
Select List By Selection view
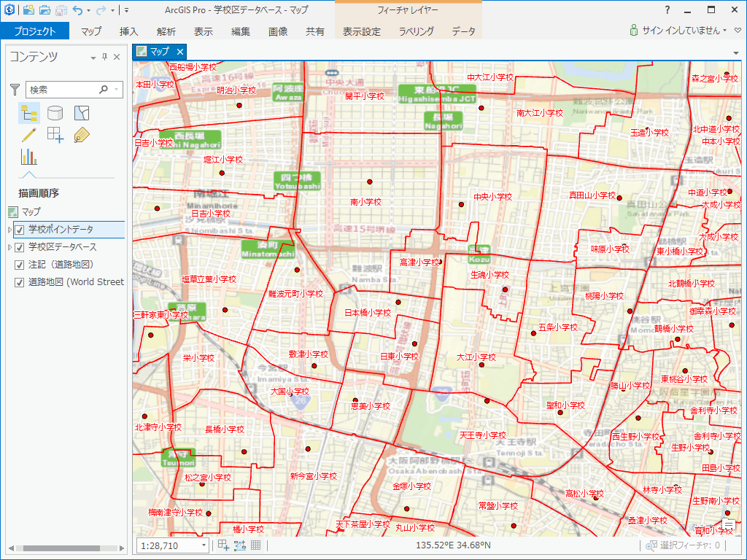click(82, 113)
